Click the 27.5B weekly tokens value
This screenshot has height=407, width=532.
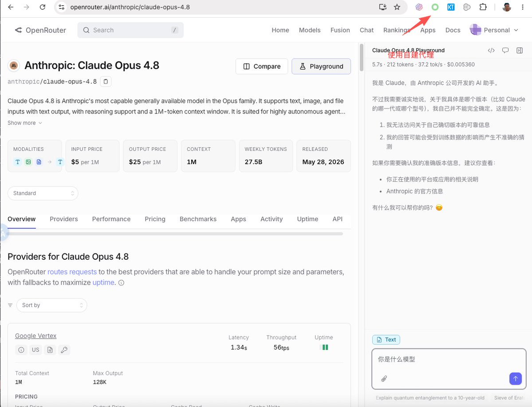pos(253,162)
